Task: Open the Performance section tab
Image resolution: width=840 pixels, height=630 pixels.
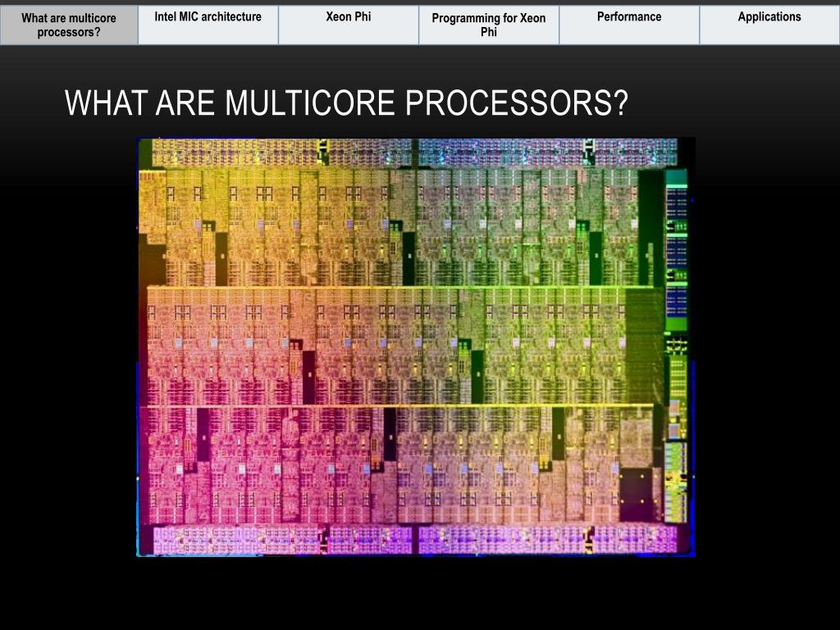Action: pyautogui.click(x=629, y=25)
